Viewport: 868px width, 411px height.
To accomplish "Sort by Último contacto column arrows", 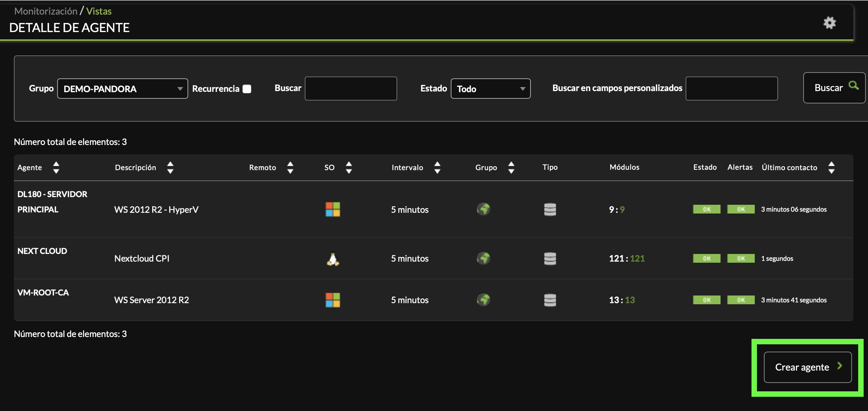I will click(x=831, y=168).
